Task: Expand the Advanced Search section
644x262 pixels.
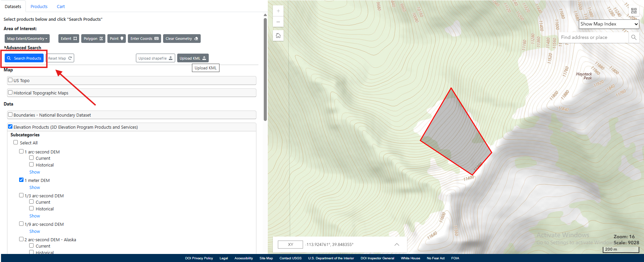Action: tap(23, 48)
